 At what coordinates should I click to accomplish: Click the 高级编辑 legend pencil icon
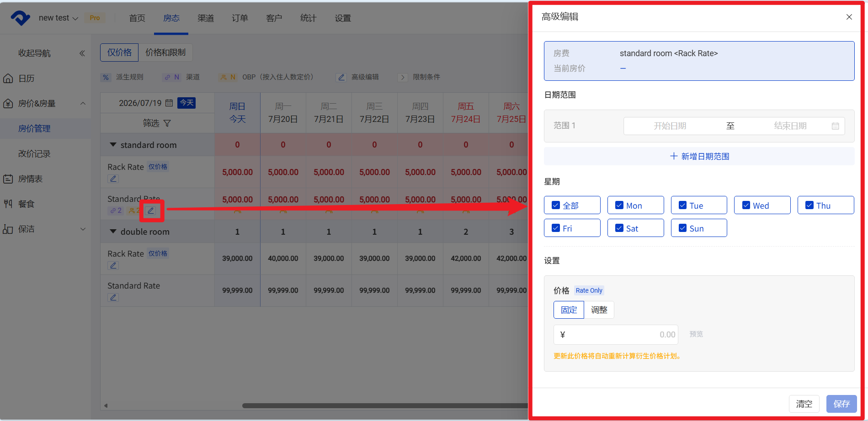click(341, 77)
